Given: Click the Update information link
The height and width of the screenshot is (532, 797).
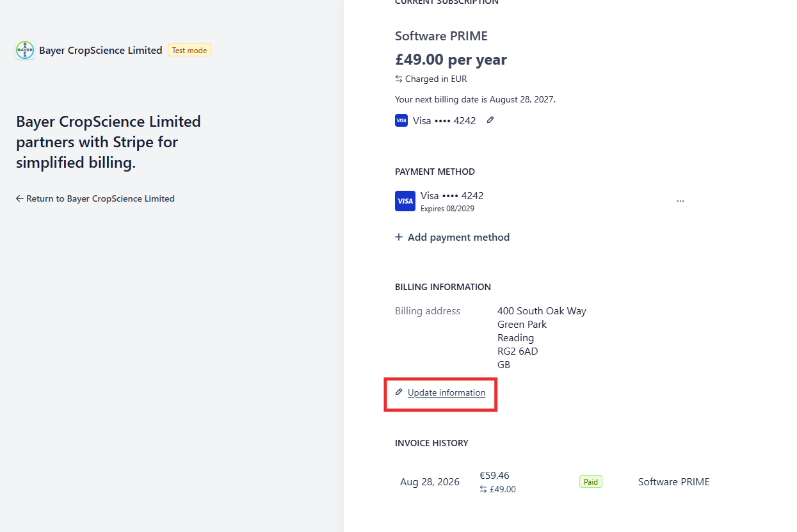Looking at the screenshot, I should 446,392.
